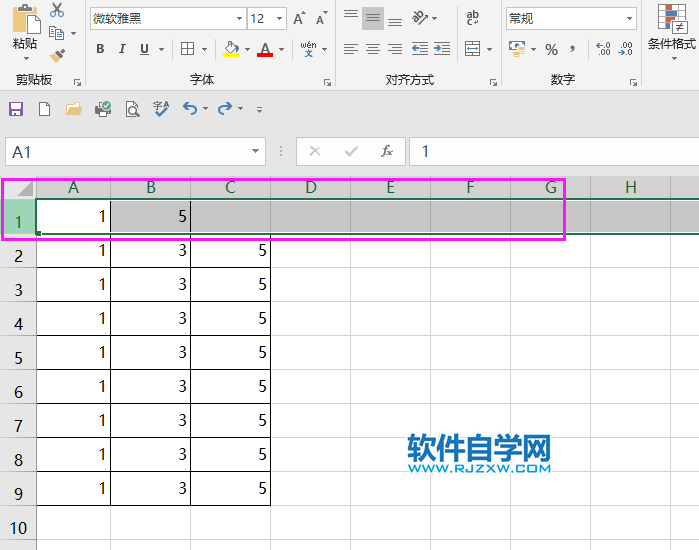
Task: Open paste options dropdown under 粘贴
Action: tap(26, 58)
